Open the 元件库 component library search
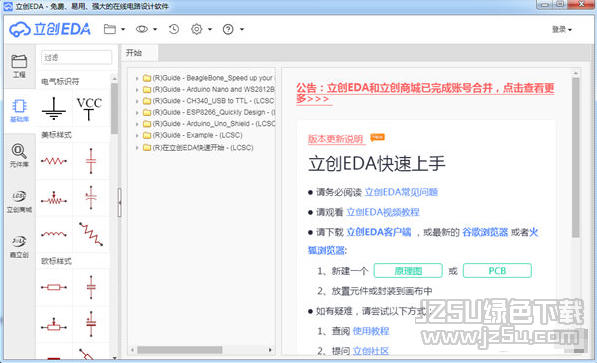 pyautogui.click(x=19, y=155)
